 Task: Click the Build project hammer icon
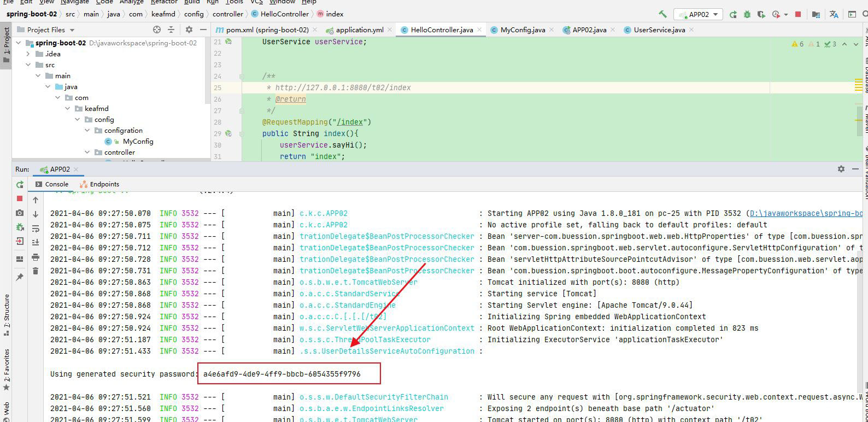(x=662, y=14)
